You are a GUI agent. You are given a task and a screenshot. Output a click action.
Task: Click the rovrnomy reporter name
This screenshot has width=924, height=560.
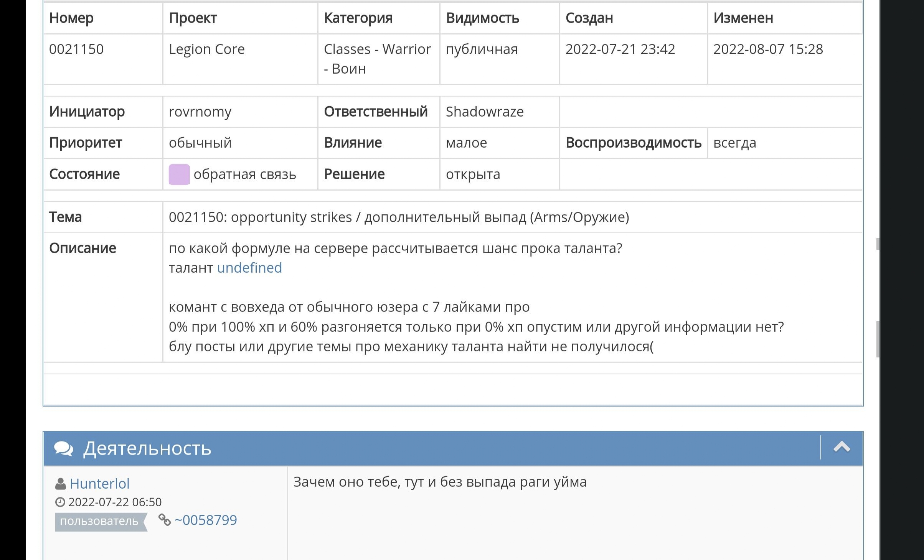pos(200,112)
